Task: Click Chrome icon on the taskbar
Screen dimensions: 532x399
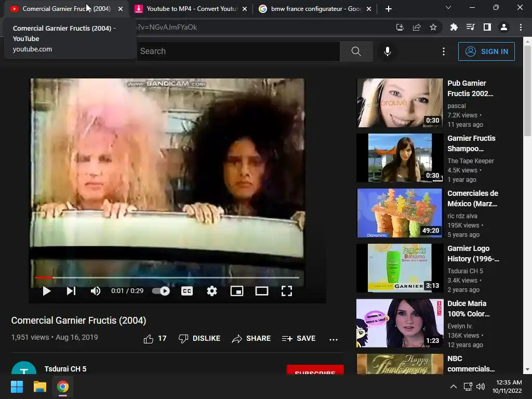Action: [63, 387]
